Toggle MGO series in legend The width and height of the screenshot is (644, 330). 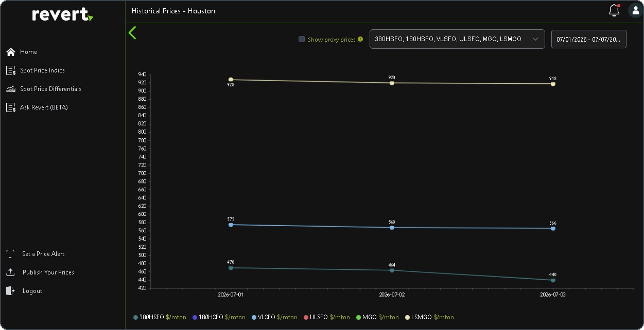[x=377, y=317]
